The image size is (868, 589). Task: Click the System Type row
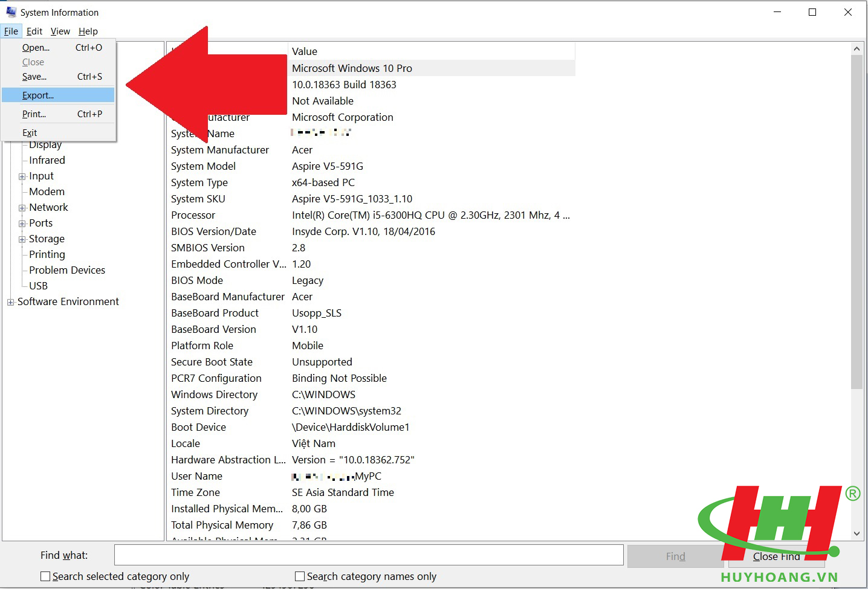[x=371, y=182]
